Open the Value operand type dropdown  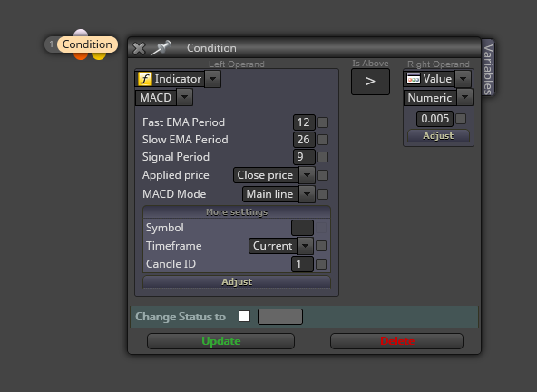(463, 79)
